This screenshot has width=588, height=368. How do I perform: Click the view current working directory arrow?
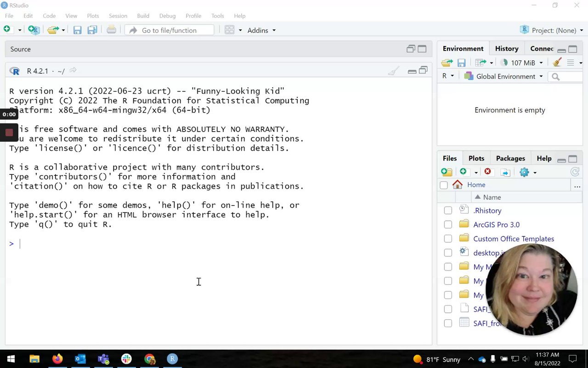coord(73,70)
